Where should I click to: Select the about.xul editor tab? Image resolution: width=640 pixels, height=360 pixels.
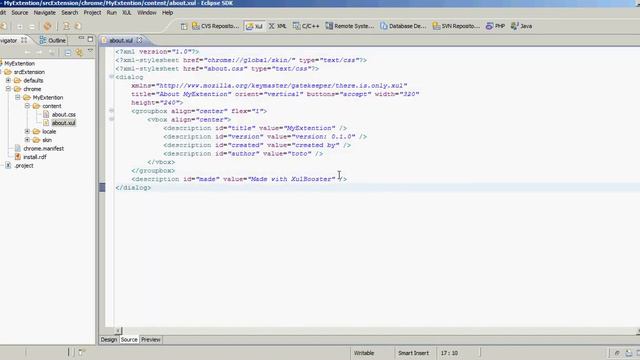(x=121, y=40)
